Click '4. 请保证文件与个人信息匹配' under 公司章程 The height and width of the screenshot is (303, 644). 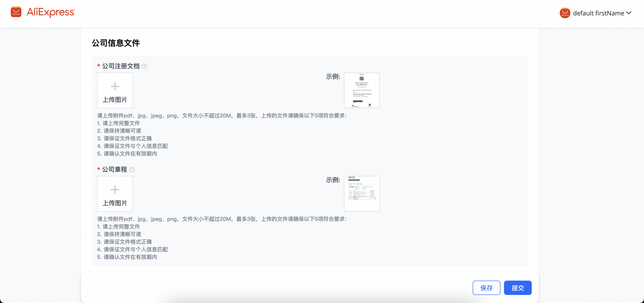click(132, 250)
